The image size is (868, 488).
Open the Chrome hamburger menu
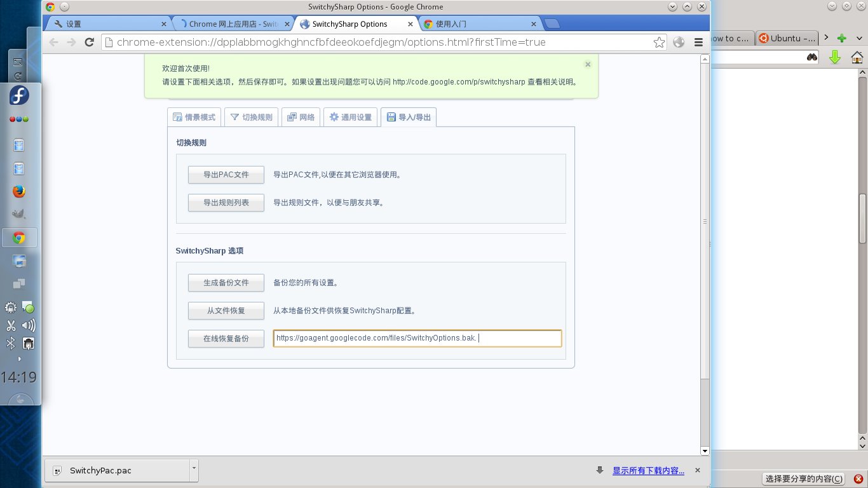[x=698, y=43]
